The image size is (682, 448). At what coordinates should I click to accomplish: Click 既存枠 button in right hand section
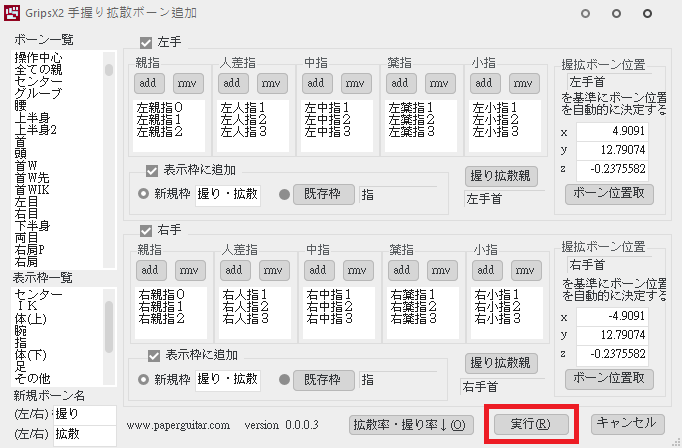coord(324,380)
